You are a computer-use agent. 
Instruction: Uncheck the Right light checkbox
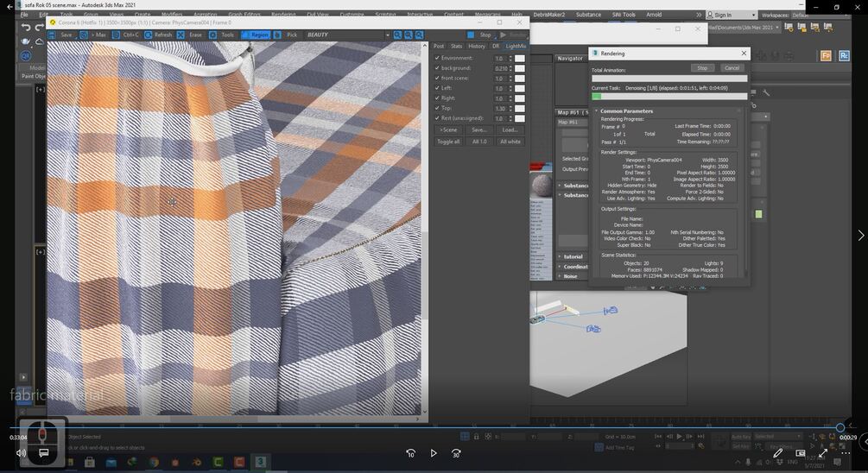coord(437,98)
